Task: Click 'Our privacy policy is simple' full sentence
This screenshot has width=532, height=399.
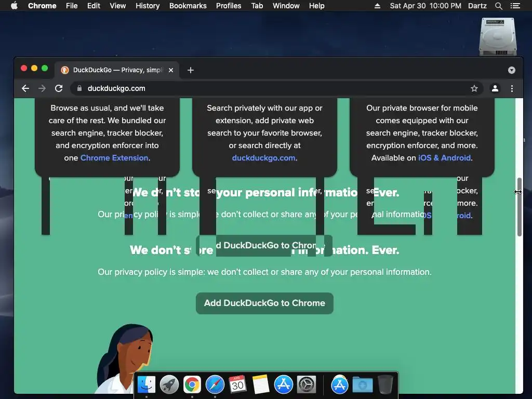Action: pyautogui.click(x=264, y=272)
